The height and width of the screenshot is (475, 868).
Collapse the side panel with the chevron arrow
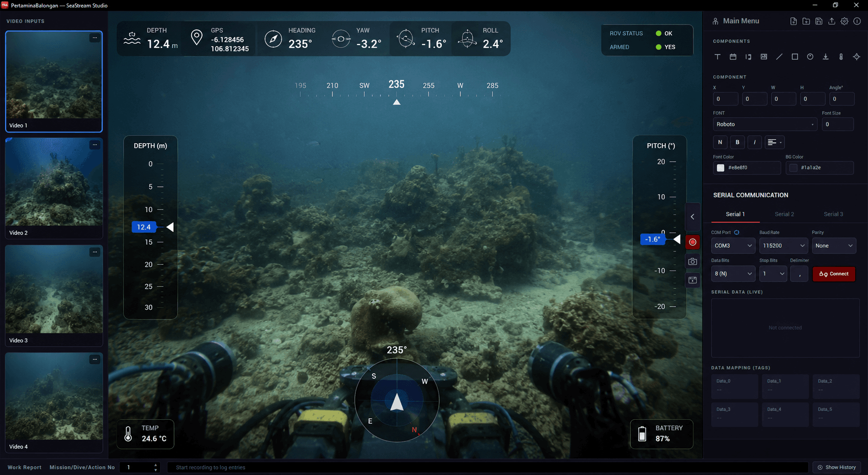pos(692,217)
